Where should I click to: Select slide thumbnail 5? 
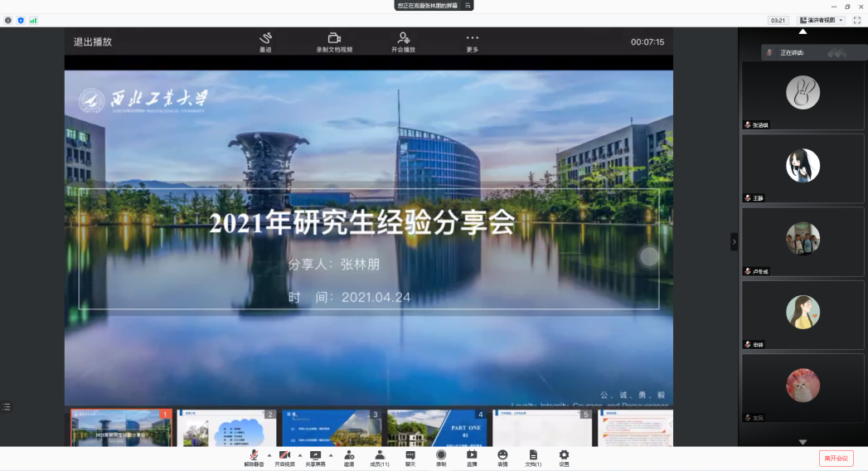[542, 428]
